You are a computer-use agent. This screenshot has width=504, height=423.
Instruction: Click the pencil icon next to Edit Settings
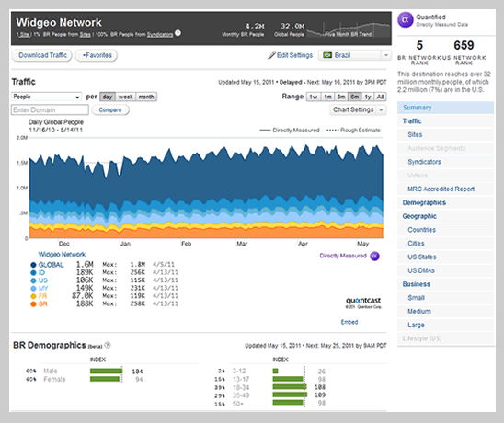pyautogui.click(x=271, y=55)
